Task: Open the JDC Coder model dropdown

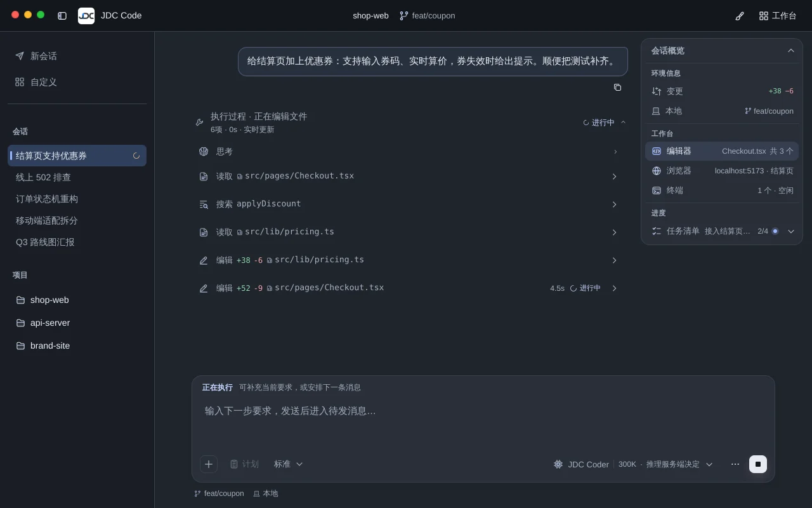Action: click(x=633, y=464)
